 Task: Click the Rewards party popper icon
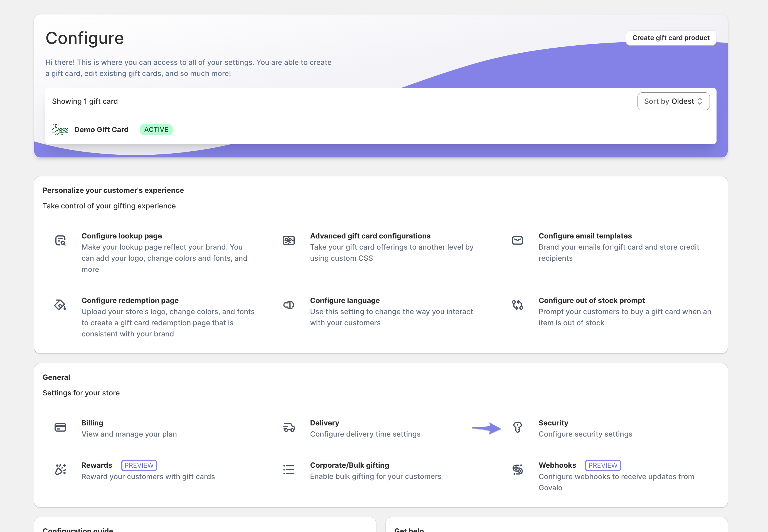[60, 470]
